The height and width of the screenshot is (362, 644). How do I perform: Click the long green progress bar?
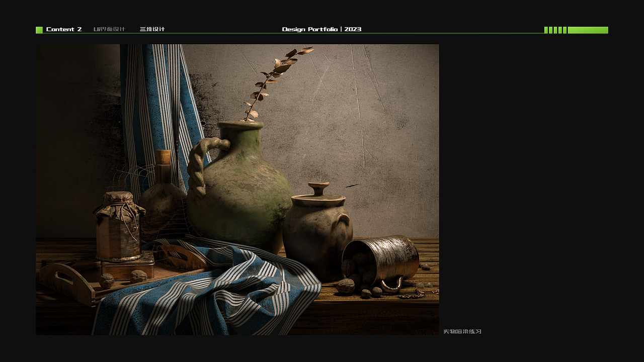click(x=588, y=30)
